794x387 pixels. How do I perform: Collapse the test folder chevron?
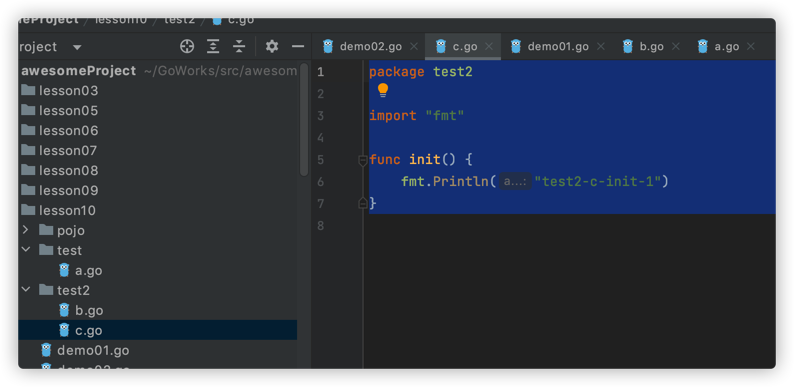tap(25, 250)
